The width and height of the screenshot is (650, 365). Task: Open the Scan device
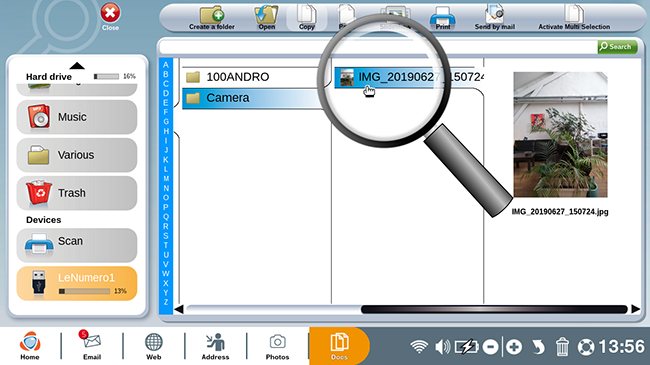(77, 245)
